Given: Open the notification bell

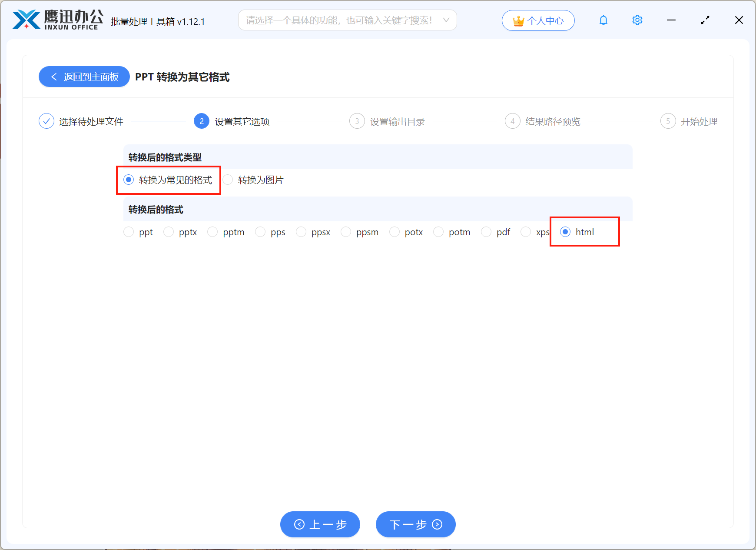Looking at the screenshot, I should [603, 20].
